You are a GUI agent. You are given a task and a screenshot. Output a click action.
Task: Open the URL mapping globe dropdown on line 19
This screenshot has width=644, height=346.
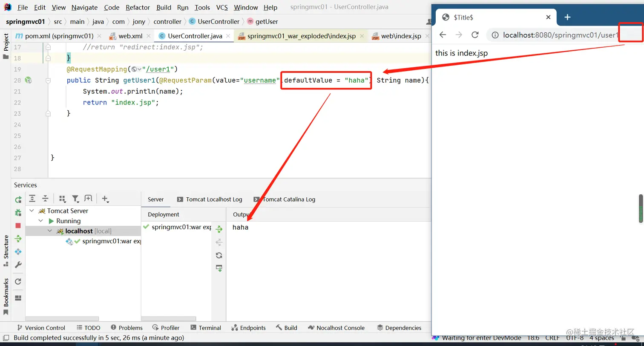click(136, 69)
